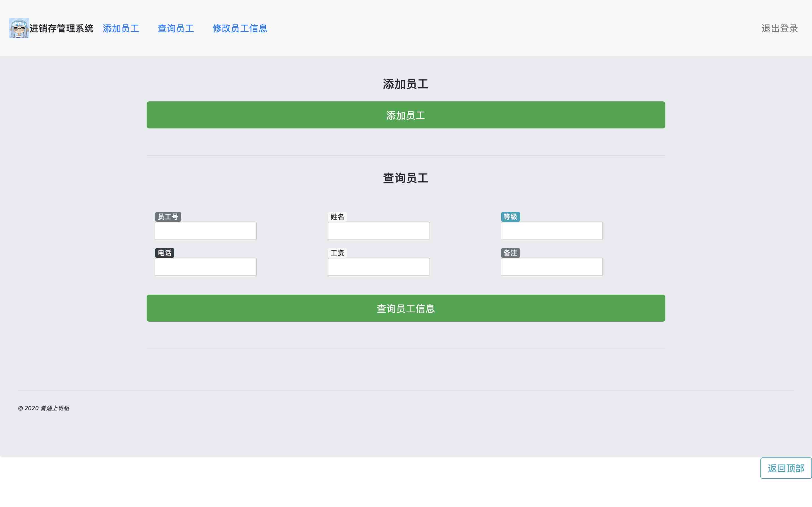Click the dark 电话 label badge

click(x=164, y=253)
